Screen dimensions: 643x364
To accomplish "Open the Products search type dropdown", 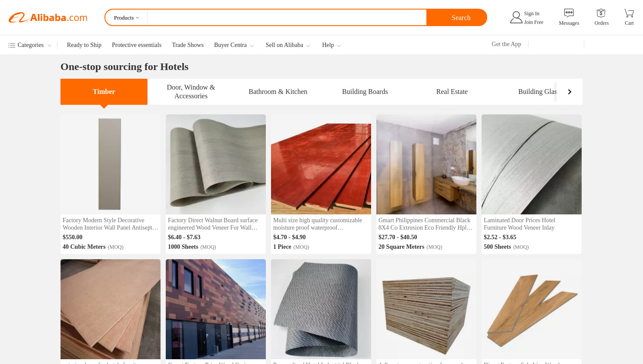I will 126,18.
